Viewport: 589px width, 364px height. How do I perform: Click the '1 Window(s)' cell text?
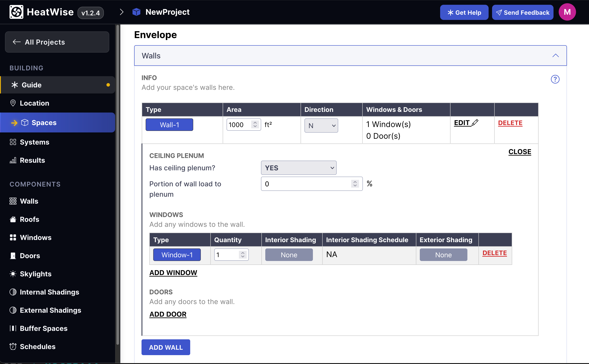tap(388, 124)
